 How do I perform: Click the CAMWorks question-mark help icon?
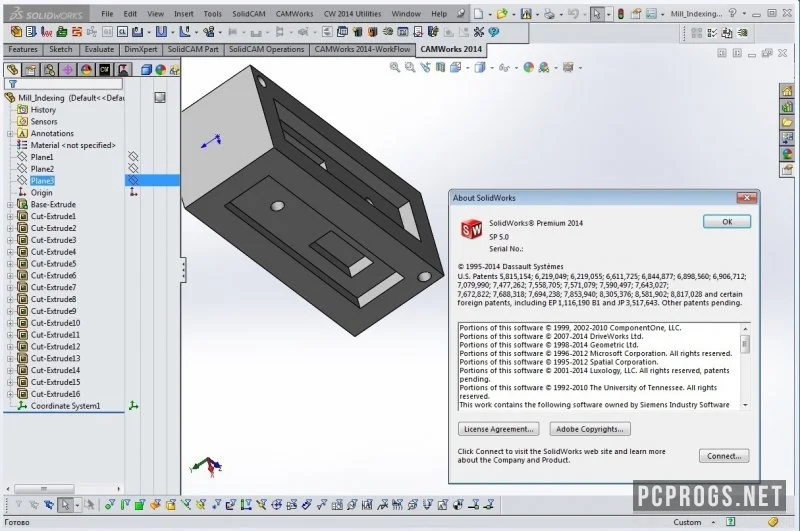point(493,32)
